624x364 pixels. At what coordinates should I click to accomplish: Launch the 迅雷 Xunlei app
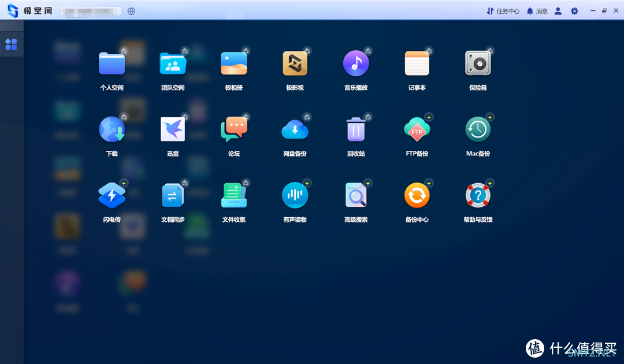(x=173, y=129)
